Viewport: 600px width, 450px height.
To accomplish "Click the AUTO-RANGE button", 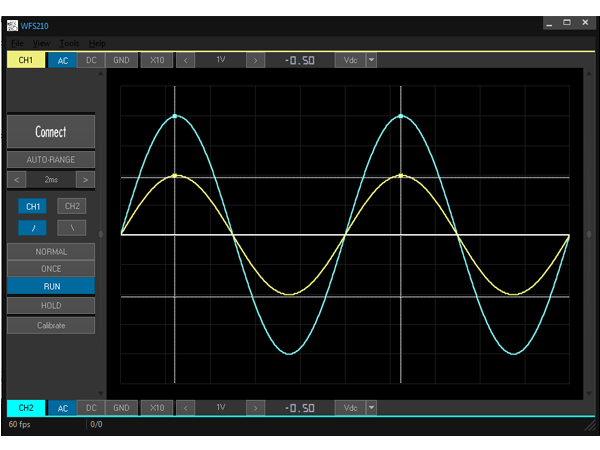I will coord(51,160).
